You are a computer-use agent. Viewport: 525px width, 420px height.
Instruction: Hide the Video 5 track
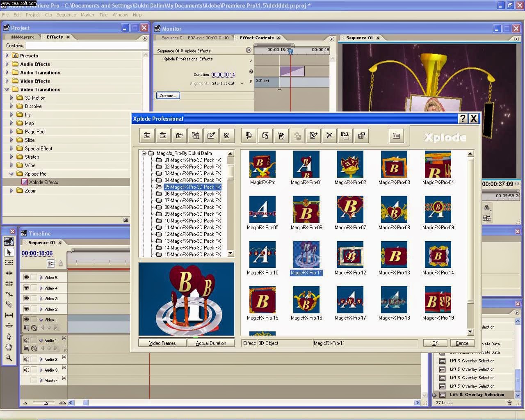click(26, 277)
